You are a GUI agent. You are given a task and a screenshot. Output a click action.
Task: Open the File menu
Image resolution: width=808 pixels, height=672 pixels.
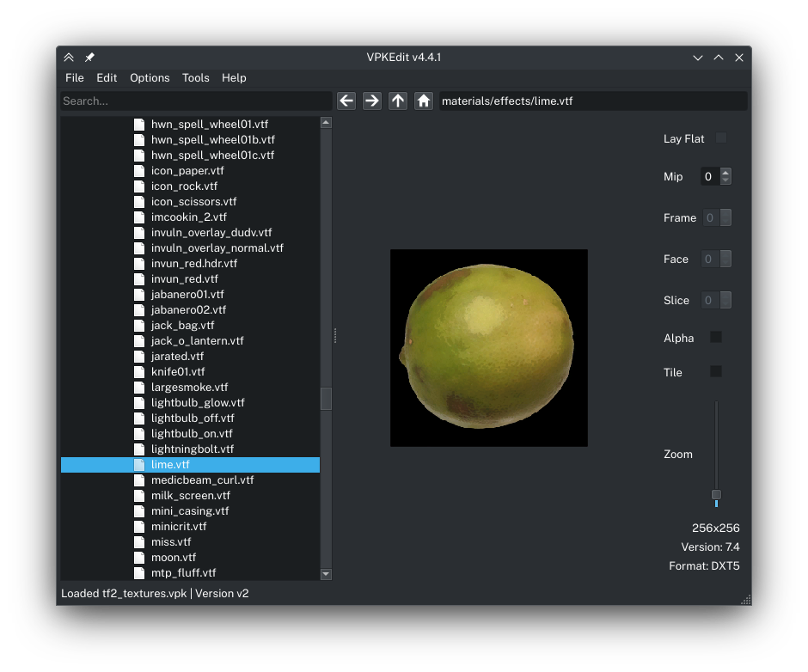tap(75, 78)
